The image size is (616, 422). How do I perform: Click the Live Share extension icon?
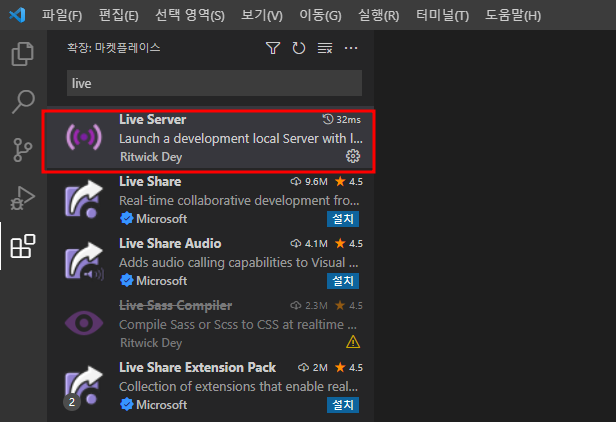click(84, 199)
